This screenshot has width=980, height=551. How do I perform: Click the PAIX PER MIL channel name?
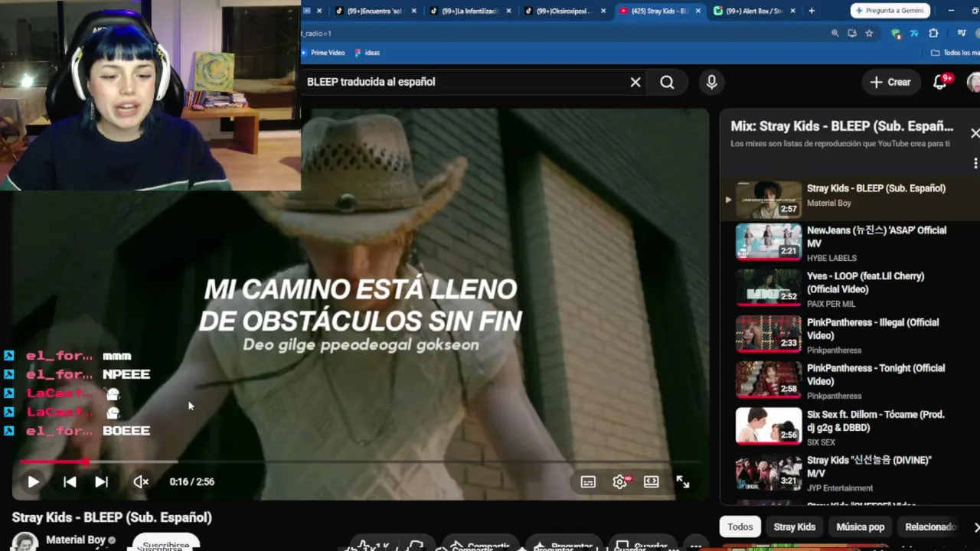831,305
